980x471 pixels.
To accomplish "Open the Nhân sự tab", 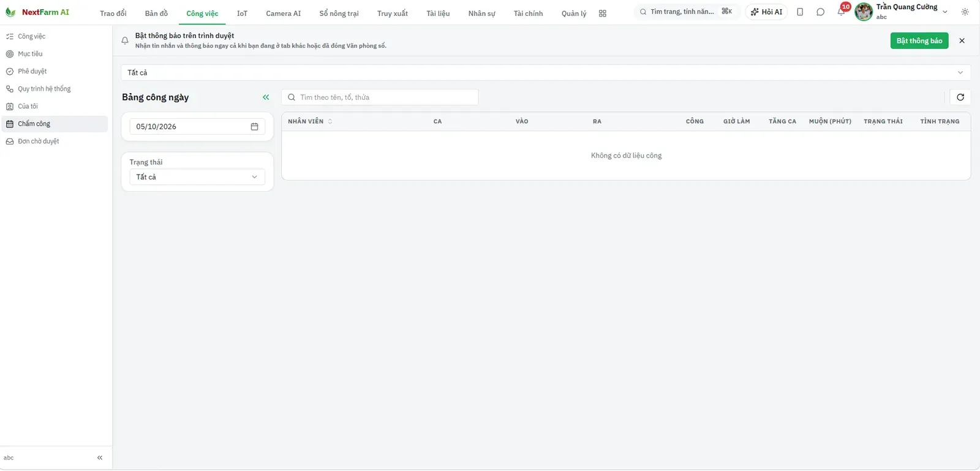I will pos(481,13).
